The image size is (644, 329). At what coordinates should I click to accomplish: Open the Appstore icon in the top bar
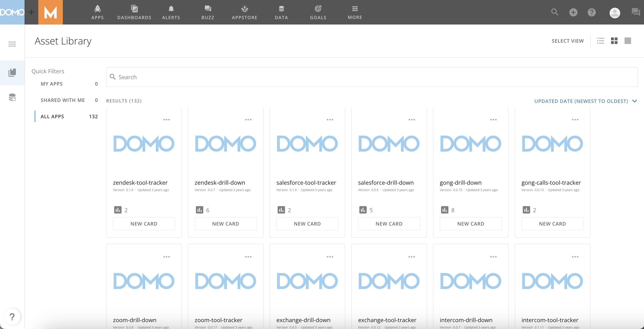[244, 12]
